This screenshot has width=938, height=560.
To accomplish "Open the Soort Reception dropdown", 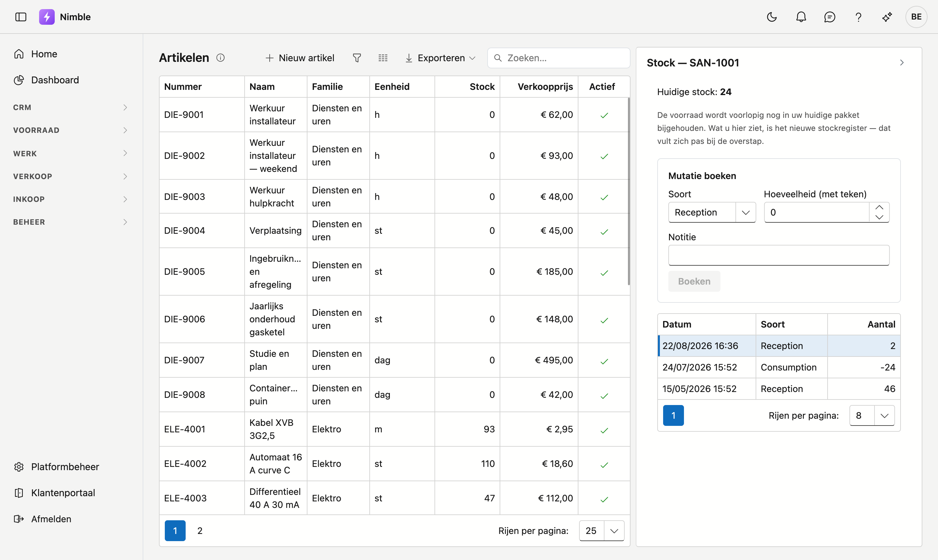I will pyautogui.click(x=712, y=213).
